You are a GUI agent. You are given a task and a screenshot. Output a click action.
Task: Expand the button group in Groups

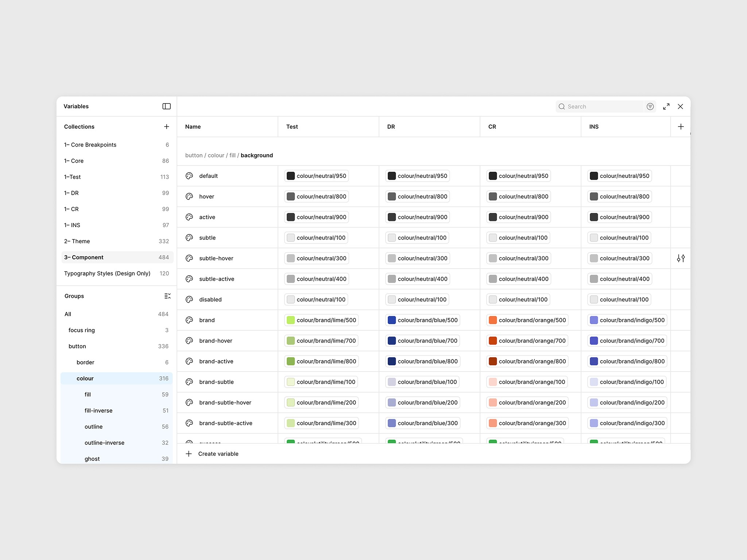pyautogui.click(x=77, y=346)
